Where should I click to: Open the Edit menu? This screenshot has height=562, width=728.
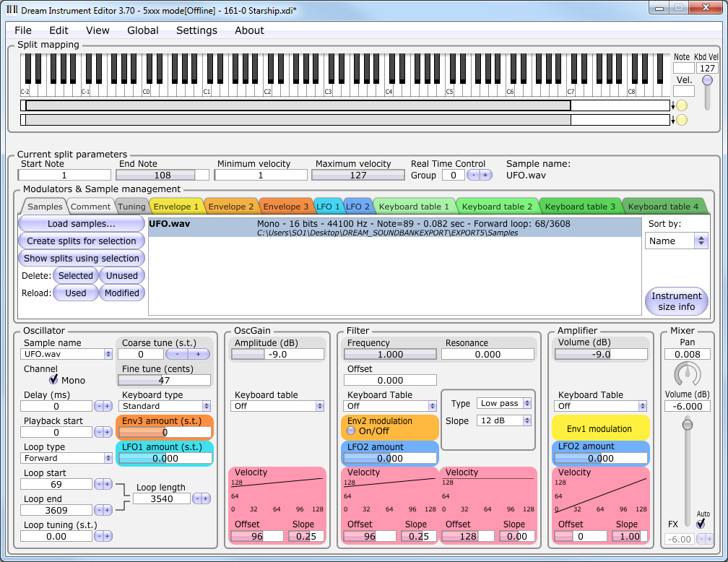pyautogui.click(x=58, y=30)
